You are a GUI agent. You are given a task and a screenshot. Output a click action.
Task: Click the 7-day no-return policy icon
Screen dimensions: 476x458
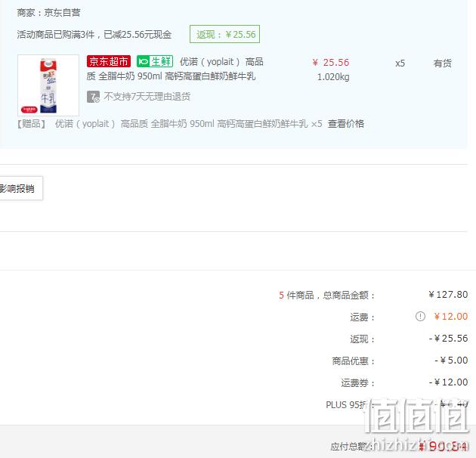(93, 97)
